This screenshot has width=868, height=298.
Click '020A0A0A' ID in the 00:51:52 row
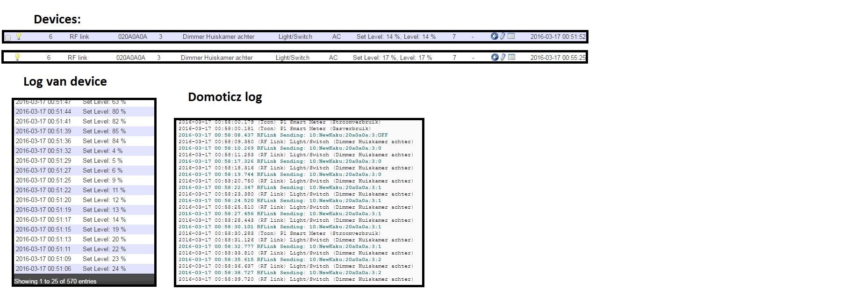(x=133, y=36)
